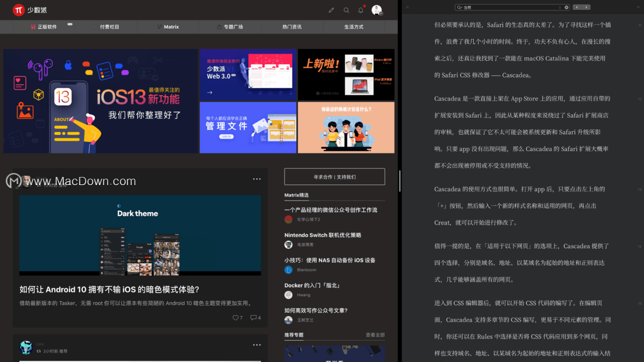Click the user profile avatar
644x362 pixels.
tap(377, 10)
